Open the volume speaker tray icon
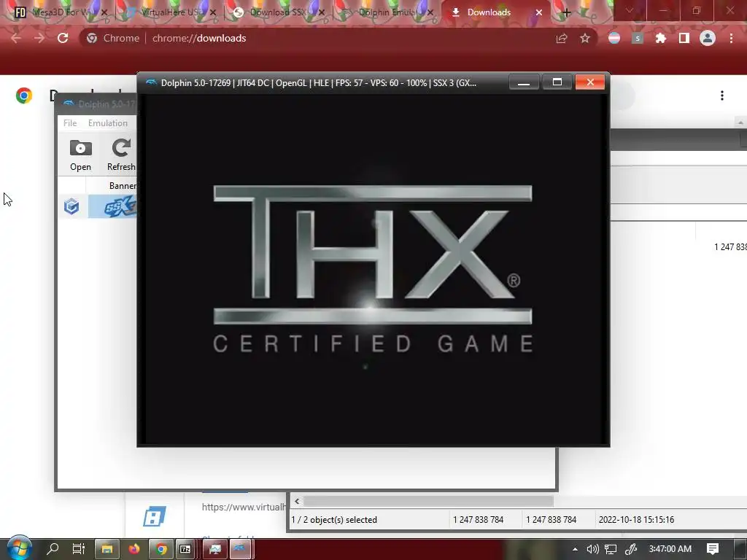The height and width of the screenshot is (560, 747). coord(592,549)
